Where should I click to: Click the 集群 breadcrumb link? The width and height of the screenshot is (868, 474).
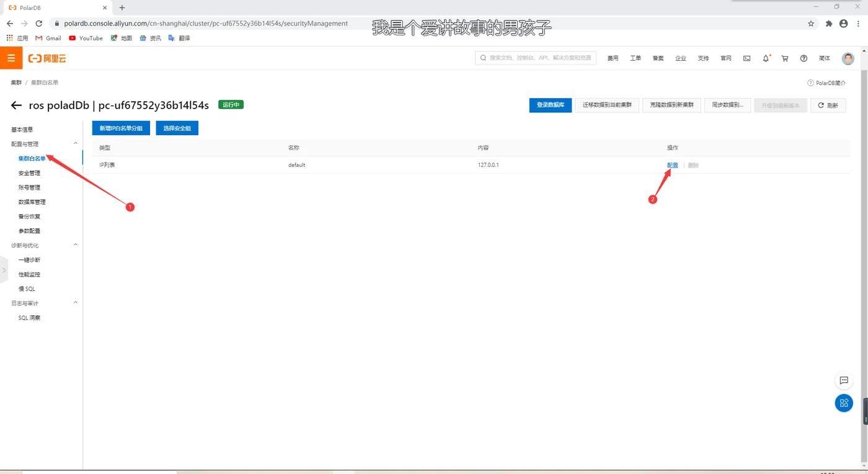[16, 83]
